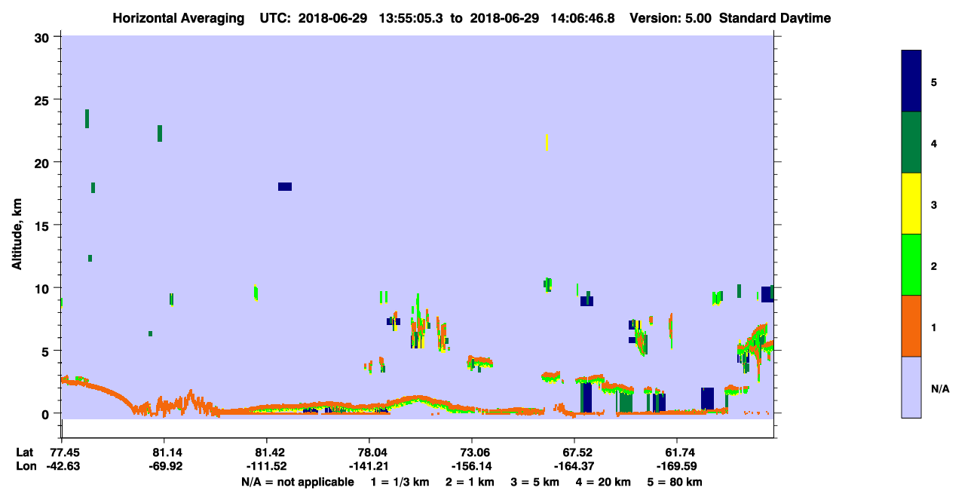Click legend entry '5 = 80 km'
This screenshot has height=503, width=980.
tap(675, 482)
